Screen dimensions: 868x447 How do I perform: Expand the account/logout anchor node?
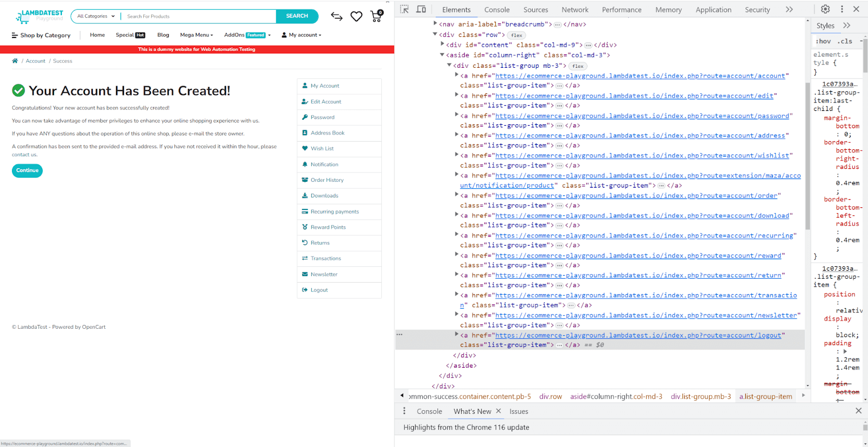tap(456, 335)
